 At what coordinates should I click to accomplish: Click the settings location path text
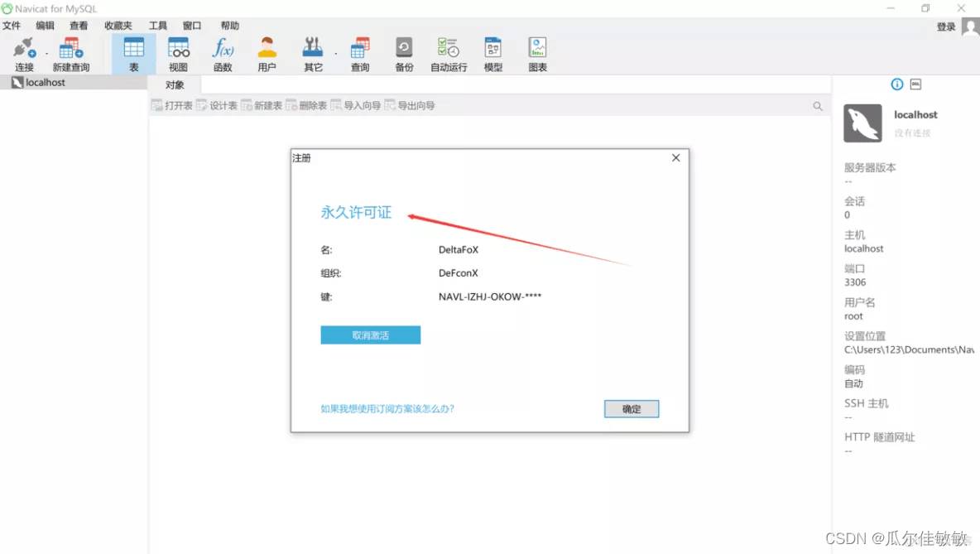coord(910,350)
